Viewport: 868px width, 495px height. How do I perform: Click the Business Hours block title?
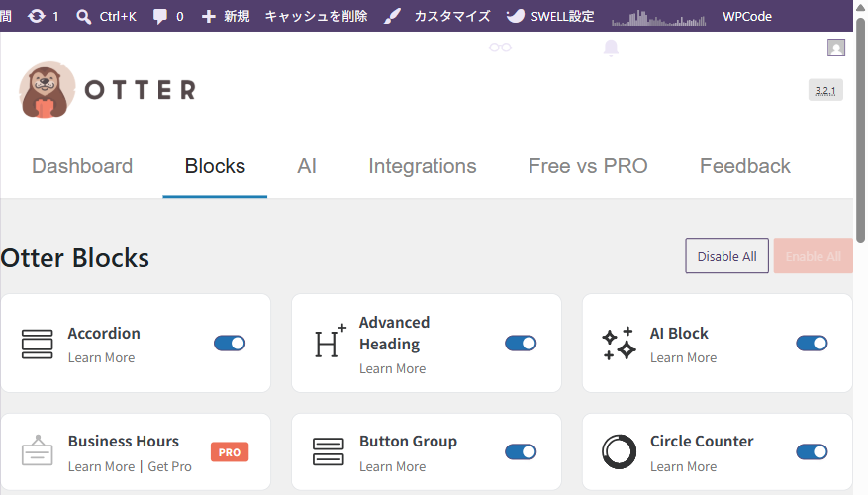point(124,441)
